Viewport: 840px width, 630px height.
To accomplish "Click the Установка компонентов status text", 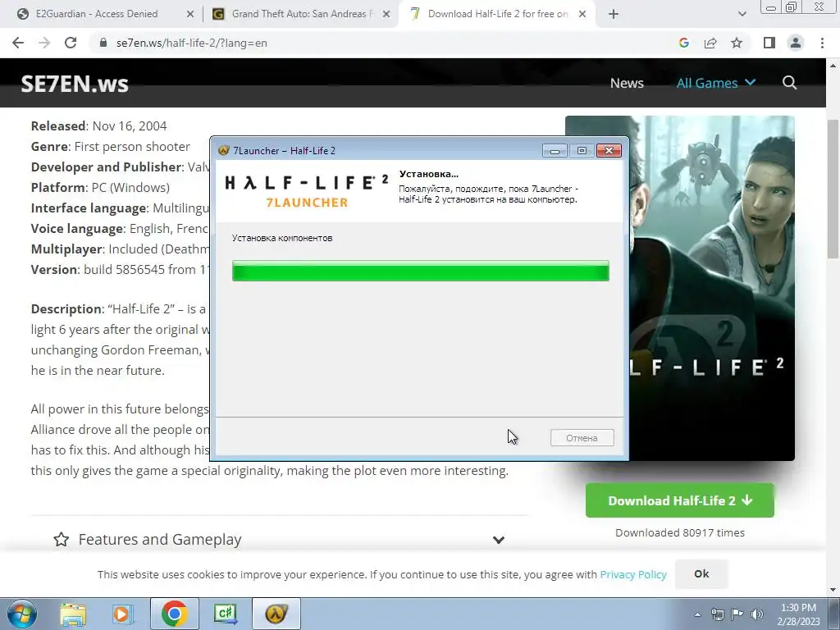I will click(x=282, y=238).
